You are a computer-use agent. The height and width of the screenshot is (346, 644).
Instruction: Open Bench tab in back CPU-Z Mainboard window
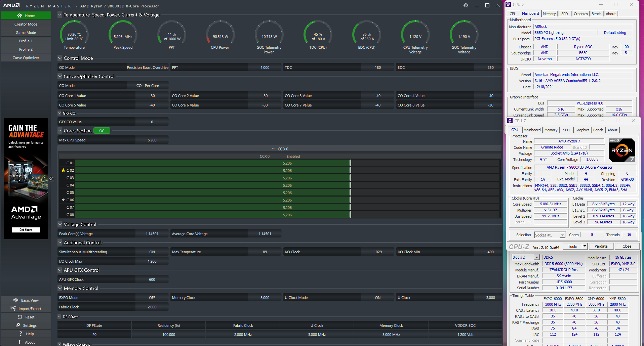point(597,14)
